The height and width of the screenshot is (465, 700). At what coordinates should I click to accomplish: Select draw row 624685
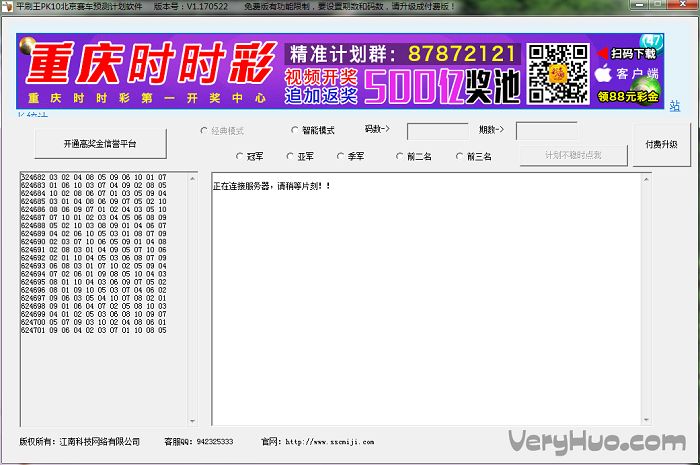tap(93, 201)
